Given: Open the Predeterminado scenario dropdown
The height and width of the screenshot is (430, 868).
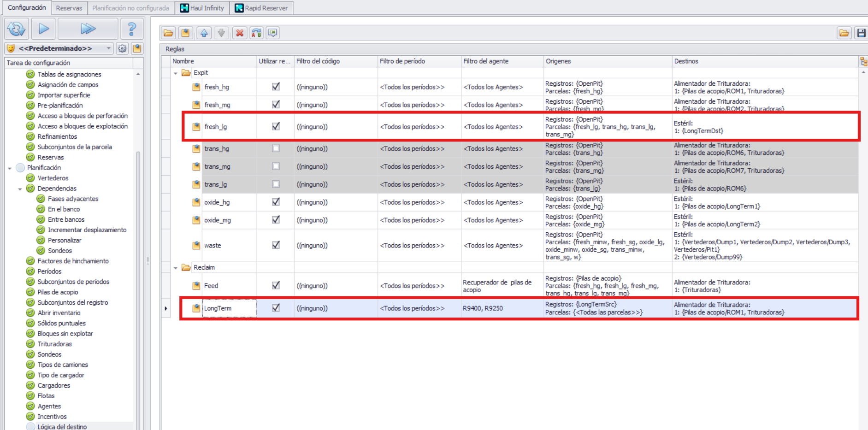Looking at the screenshot, I should pyautogui.click(x=109, y=48).
